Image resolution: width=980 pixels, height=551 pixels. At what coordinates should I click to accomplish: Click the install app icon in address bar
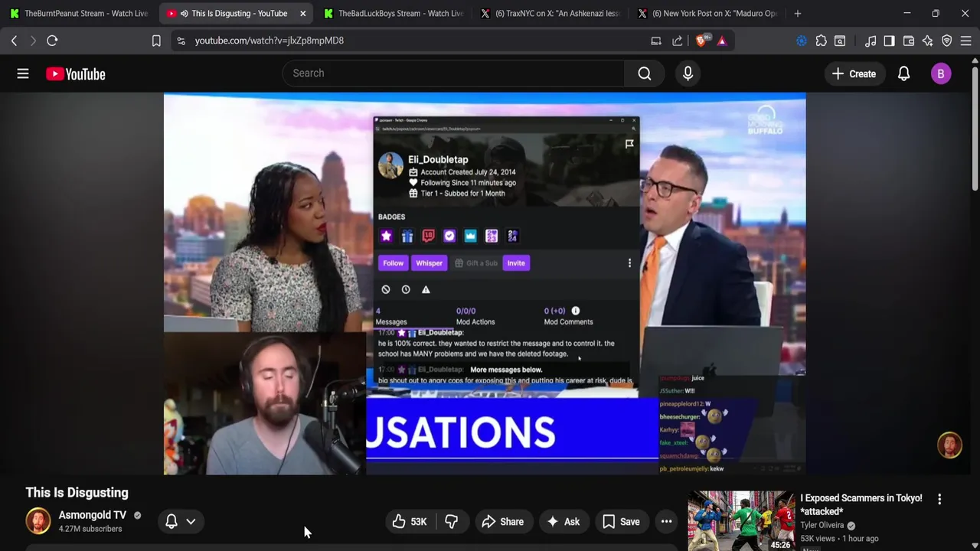(656, 41)
